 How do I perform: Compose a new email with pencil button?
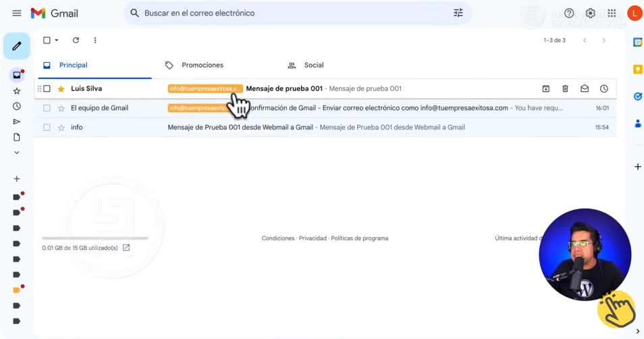click(x=17, y=46)
